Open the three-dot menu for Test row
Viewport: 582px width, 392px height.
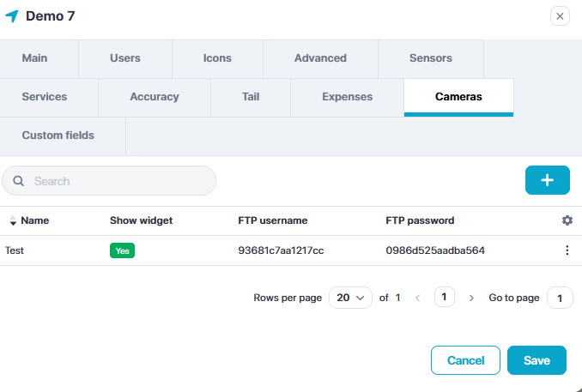567,250
